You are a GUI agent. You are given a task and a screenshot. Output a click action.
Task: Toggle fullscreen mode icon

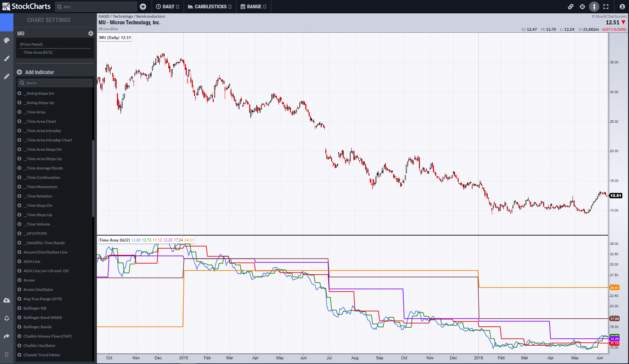pyautogui.click(x=606, y=7)
